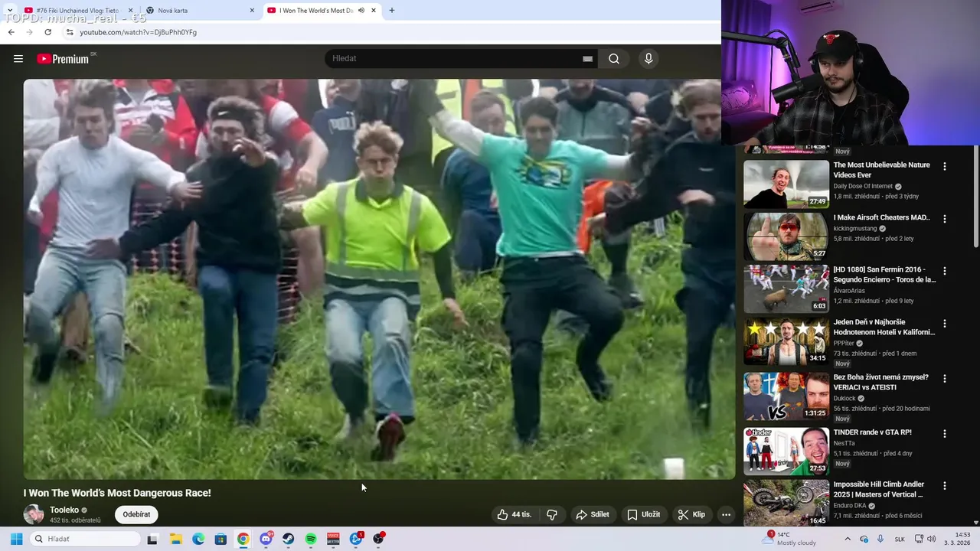Image resolution: width=980 pixels, height=551 pixels.
Task: Close the '#76 Fiki Unchained Vlog' tab
Action: click(131, 11)
